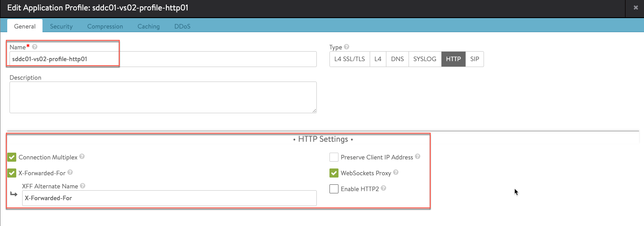644x226 pixels.
Task: Click Connection Multiplex help icon
Action: pos(82,157)
